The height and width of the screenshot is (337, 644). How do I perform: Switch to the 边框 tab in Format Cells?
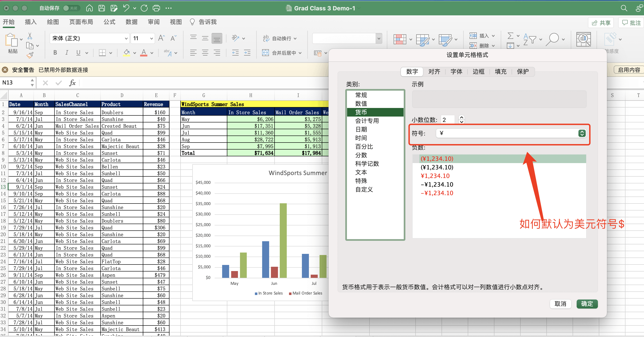(479, 71)
